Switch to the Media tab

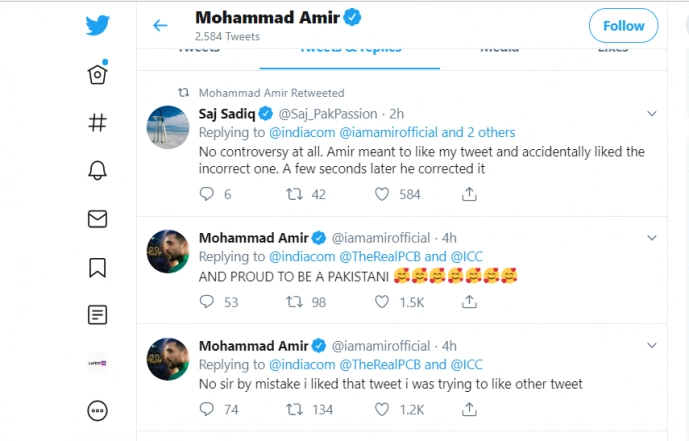pos(499,48)
